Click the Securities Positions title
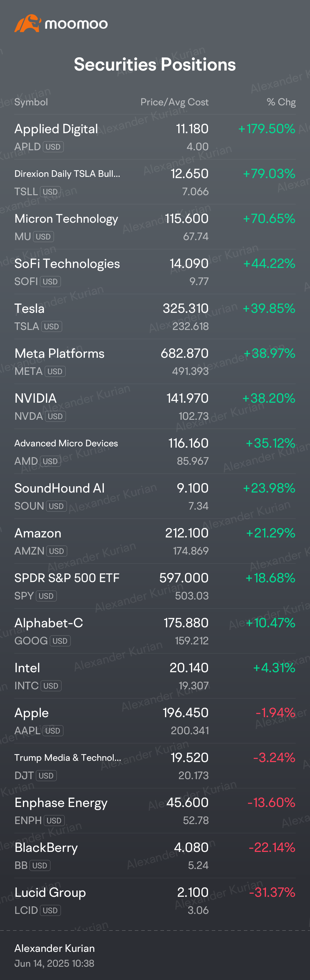310x980 pixels. point(155,64)
